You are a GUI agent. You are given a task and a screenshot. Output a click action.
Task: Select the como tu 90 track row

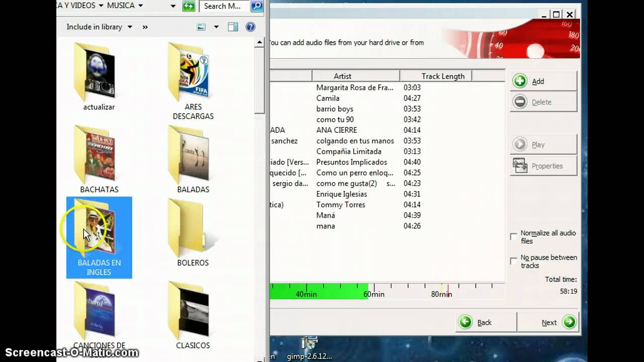pyautogui.click(x=387, y=119)
